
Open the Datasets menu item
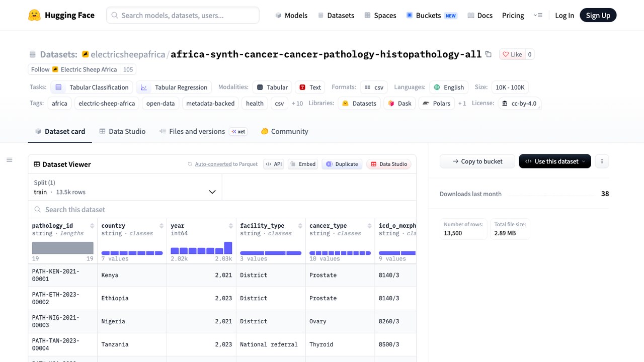coord(336,16)
